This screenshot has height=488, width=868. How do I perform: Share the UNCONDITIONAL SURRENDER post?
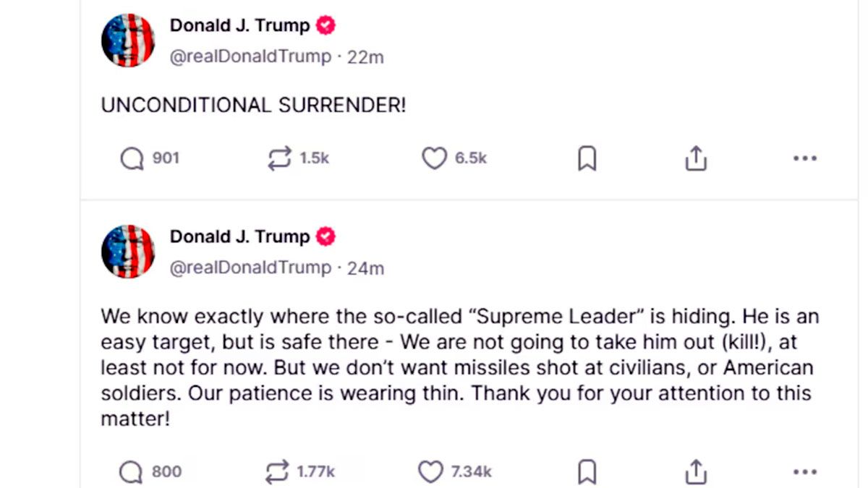pos(695,158)
